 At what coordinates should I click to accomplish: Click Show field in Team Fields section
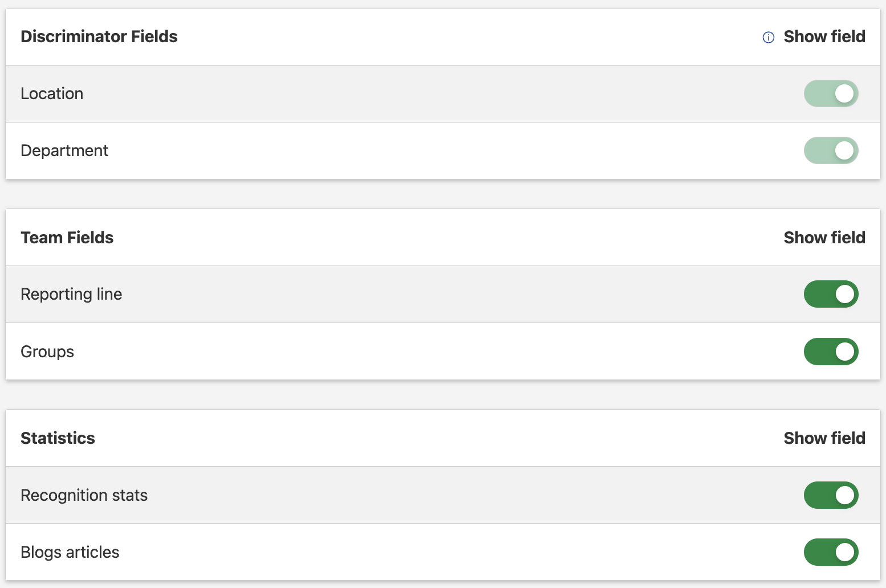point(824,238)
